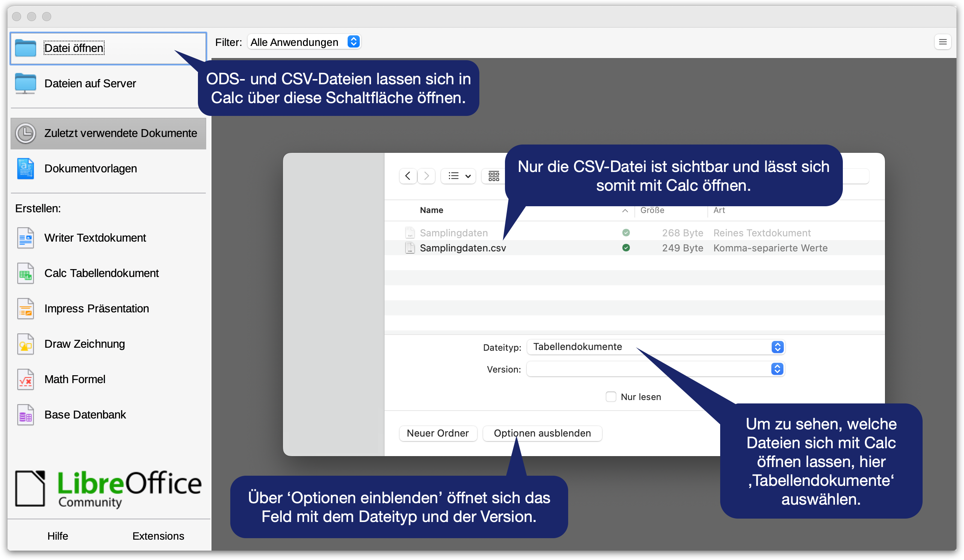The height and width of the screenshot is (560, 964).
Task: Click the Base Datenbank icon
Action: click(x=25, y=415)
